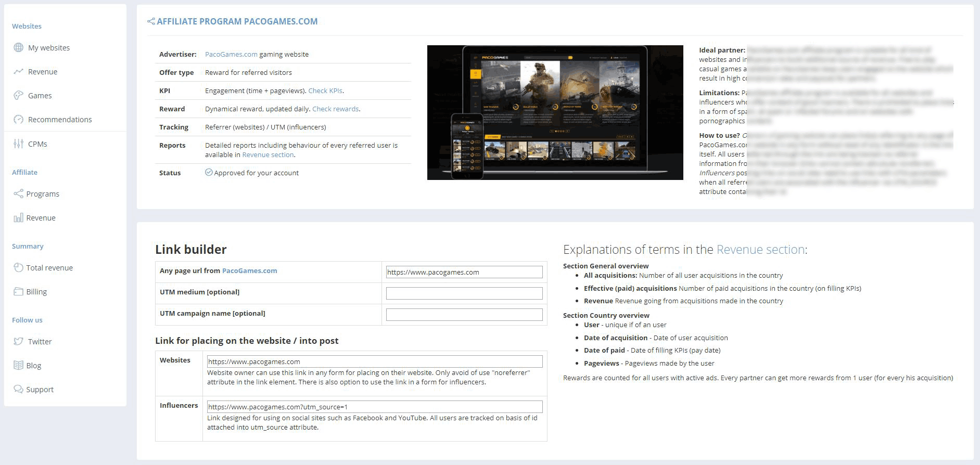Screen dimensions: 980x465
Task: Click the share icon beside Programs
Action: [x=18, y=193]
